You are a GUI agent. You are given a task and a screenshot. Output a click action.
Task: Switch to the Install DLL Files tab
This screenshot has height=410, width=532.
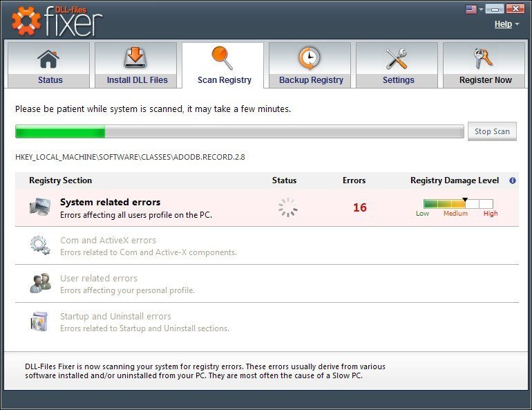tap(137, 80)
